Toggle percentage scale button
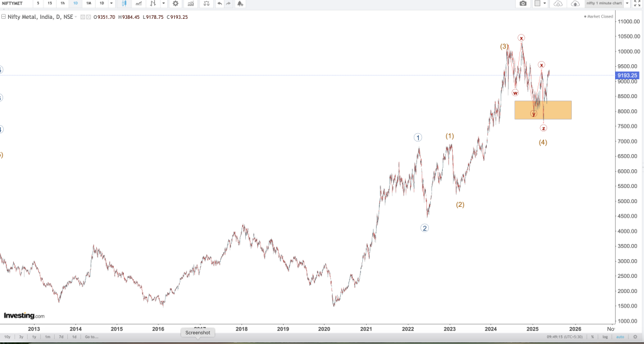Image resolution: width=644 pixels, height=344 pixels. pos(592,337)
